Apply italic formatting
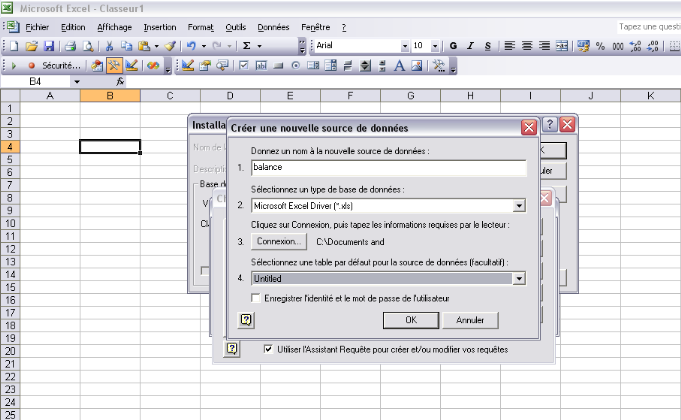681x420 pixels. [470, 46]
